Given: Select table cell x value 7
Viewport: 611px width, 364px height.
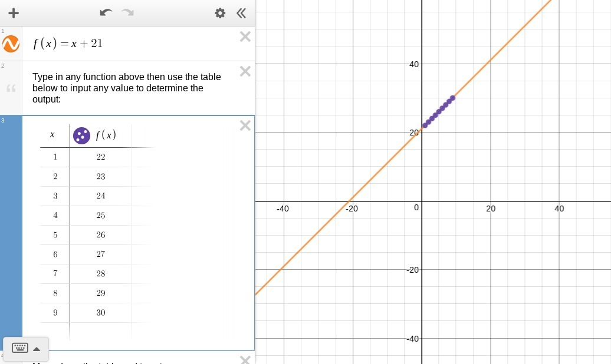Looking at the screenshot, I should coord(55,274).
